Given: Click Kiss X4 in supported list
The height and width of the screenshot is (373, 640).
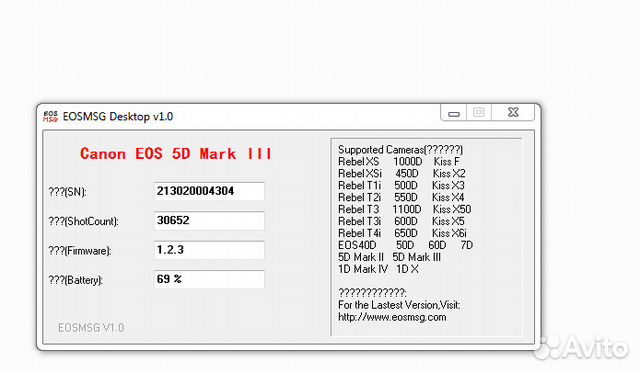Looking at the screenshot, I should click(x=448, y=197).
